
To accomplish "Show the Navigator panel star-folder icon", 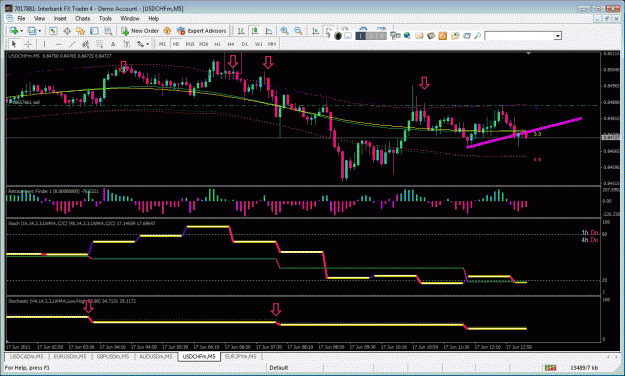I will (81, 31).
